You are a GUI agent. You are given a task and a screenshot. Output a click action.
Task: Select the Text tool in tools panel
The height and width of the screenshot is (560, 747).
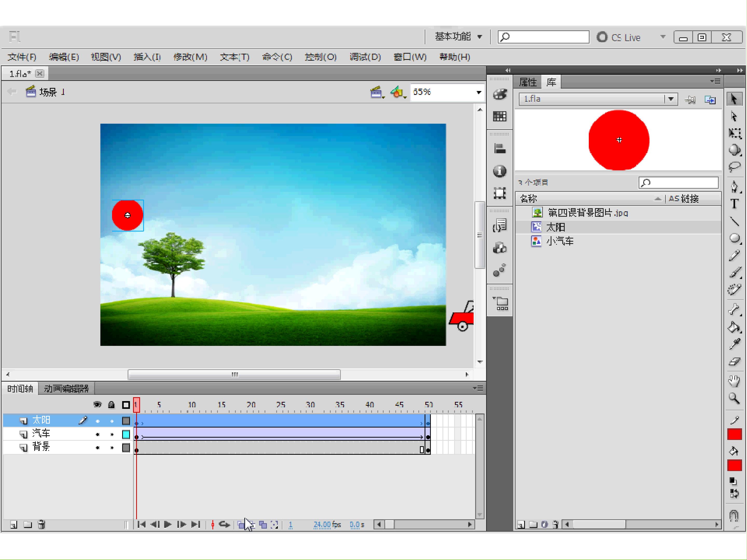tap(734, 204)
